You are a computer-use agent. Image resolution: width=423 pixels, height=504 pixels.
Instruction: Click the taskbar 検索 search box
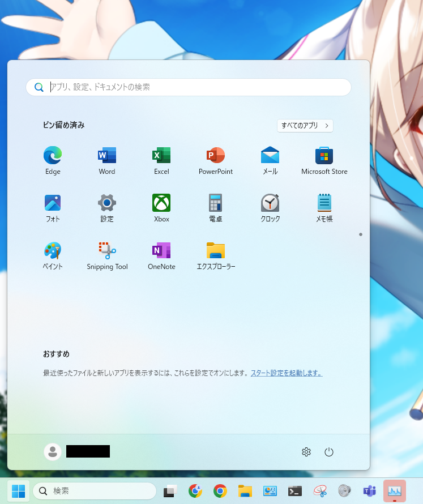pyautogui.click(x=95, y=491)
